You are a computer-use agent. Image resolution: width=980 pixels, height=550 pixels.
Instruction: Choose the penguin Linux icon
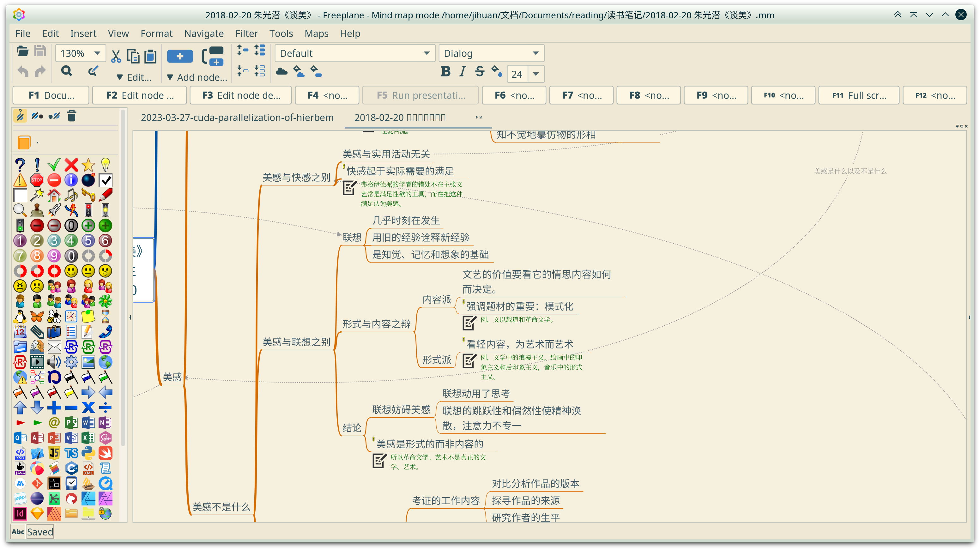[x=20, y=317]
